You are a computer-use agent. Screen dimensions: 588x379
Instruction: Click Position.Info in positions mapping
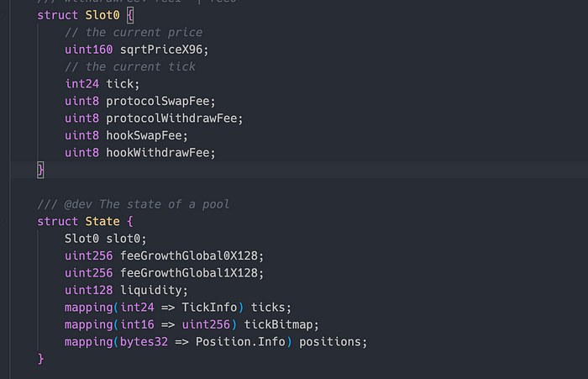tap(240, 342)
